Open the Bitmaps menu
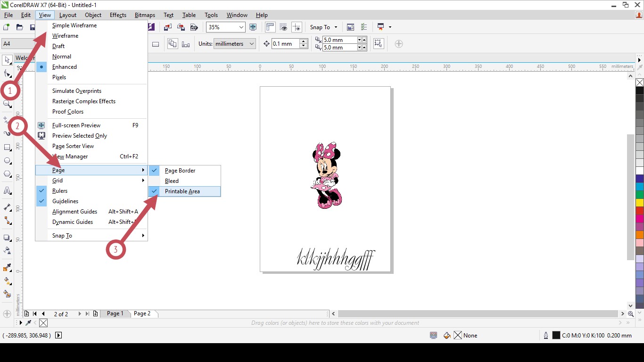This screenshot has height=362, width=644. click(x=145, y=15)
